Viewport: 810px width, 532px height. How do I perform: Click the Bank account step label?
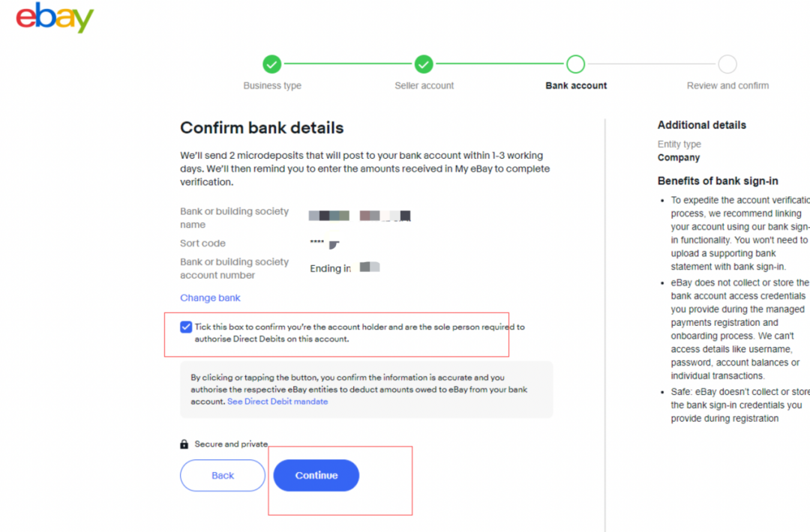(575, 85)
